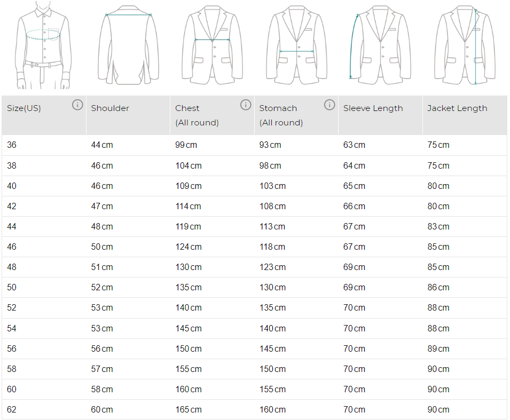The image size is (510, 420).
Task: Click the info icon beside Chest
Action: tap(246, 105)
